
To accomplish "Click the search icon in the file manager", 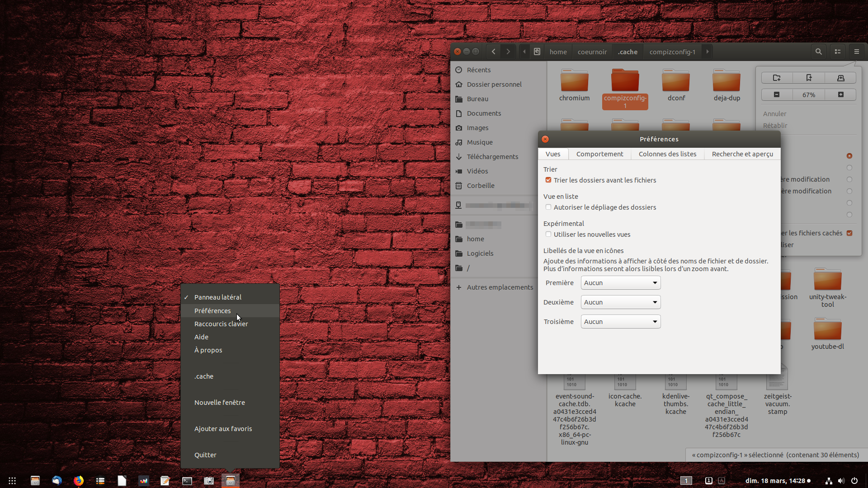I will 818,52.
